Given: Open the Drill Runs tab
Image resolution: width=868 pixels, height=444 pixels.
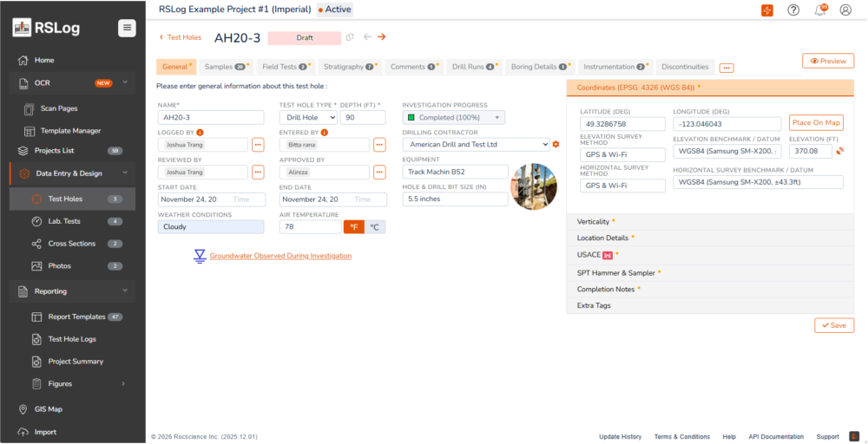Looking at the screenshot, I should (475, 67).
